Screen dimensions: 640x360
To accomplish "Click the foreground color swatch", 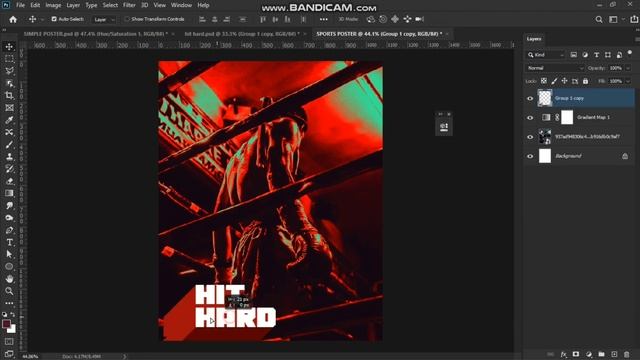I will pos(6,324).
